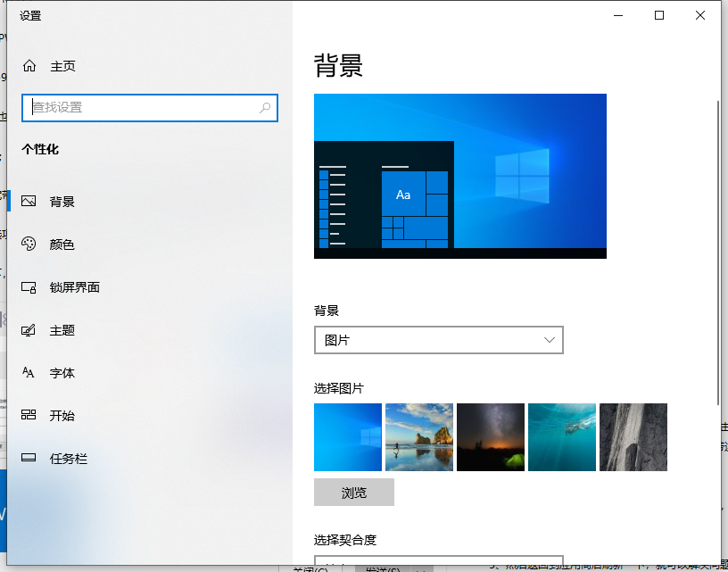This screenshot has width=728, height=572.
Task: Click the vertical scrollbar on right side
Action: click(x=718, y=250)
